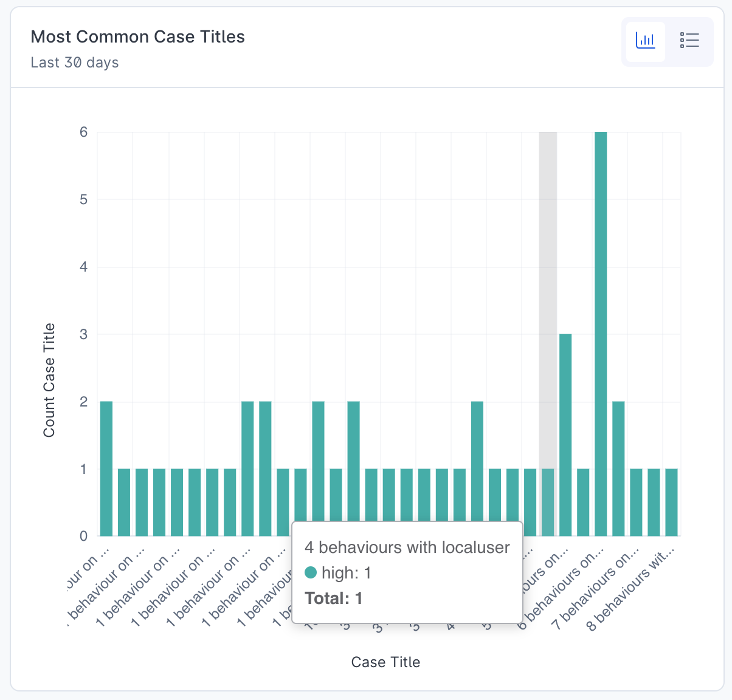Click the highlighted bar under the grey column
Image resolution: width=732 pixels, height=700 pixels.
(548, 503)
